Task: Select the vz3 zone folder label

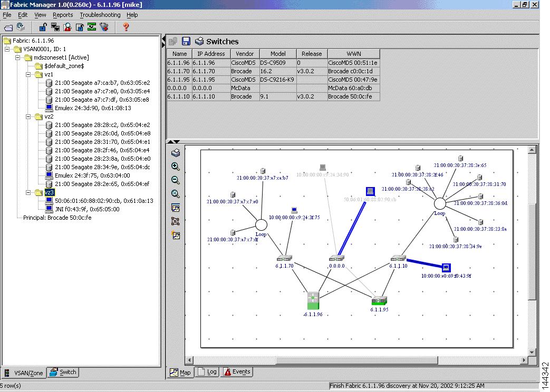Action: tap(49, 192)
